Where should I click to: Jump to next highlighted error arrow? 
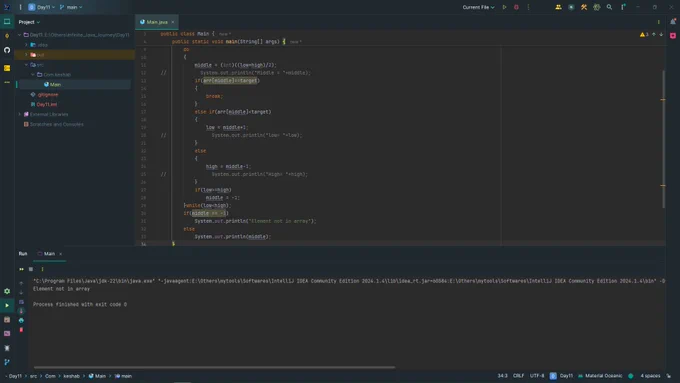pos(661,34)
